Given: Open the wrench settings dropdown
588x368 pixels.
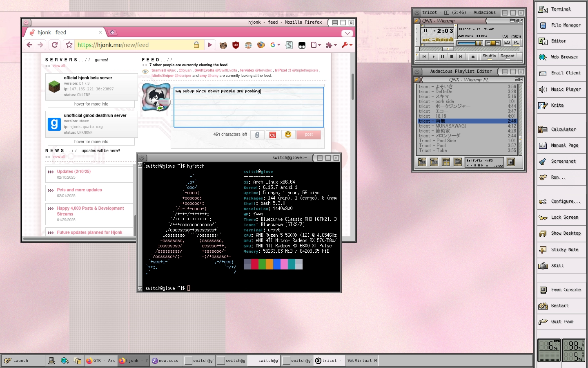Looking at the screenshot, I should pyautogui.click(x=347, y=45).
